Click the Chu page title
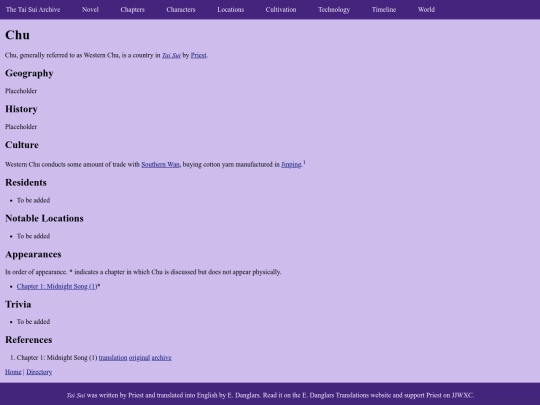 pos(17,35)
